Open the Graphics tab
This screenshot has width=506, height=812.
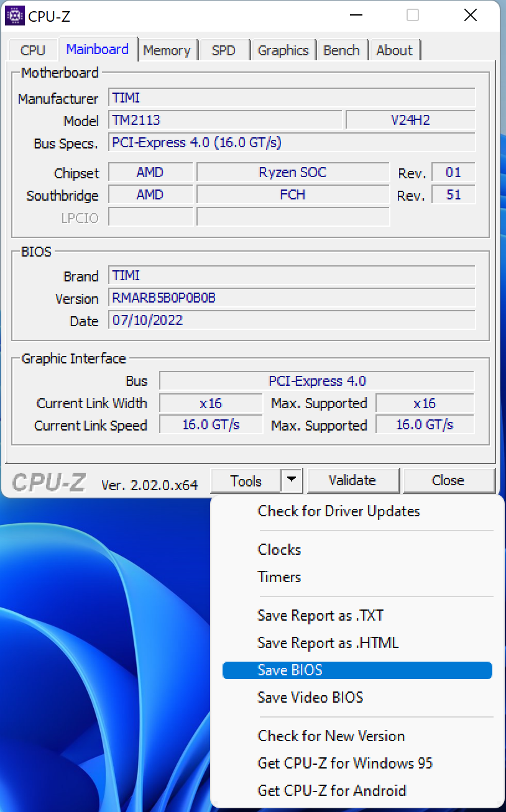pyautogui.click(x=283, y=50)
